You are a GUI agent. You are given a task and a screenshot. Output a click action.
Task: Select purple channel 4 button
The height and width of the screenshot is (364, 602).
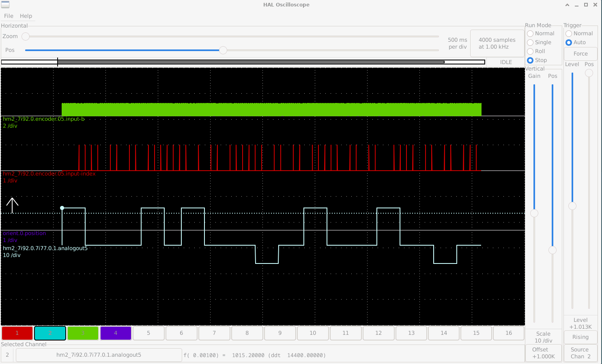pos(116,333)
